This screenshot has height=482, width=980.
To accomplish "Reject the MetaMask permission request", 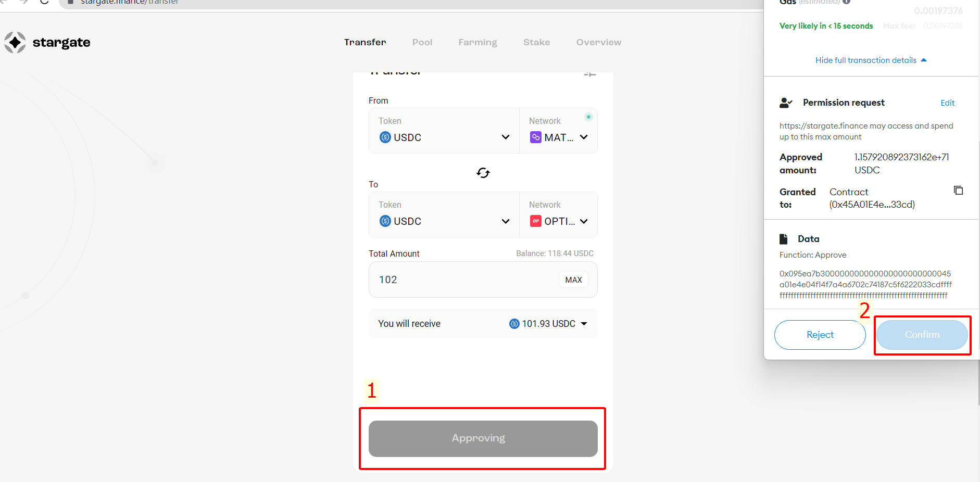I will pos(820,335).
